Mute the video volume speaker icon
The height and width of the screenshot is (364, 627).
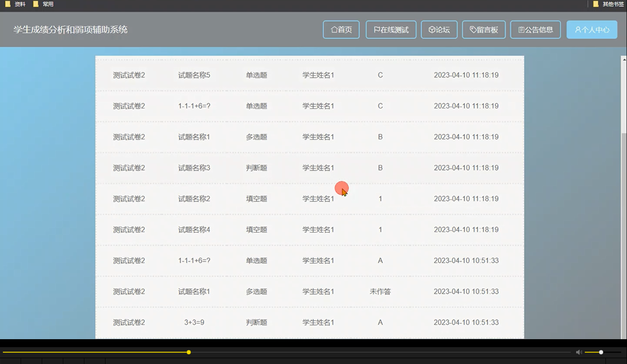click(x=579, y=352)
